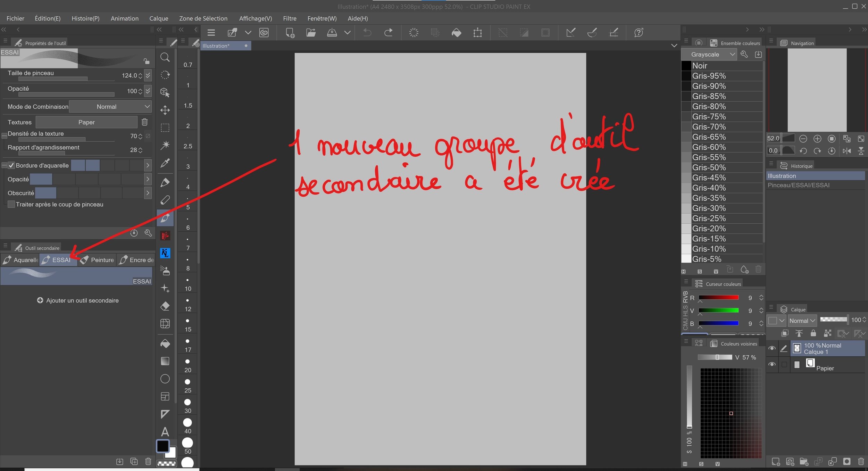Open the Filtre menu
The image size is (868, 471).
tap(289, 18)
